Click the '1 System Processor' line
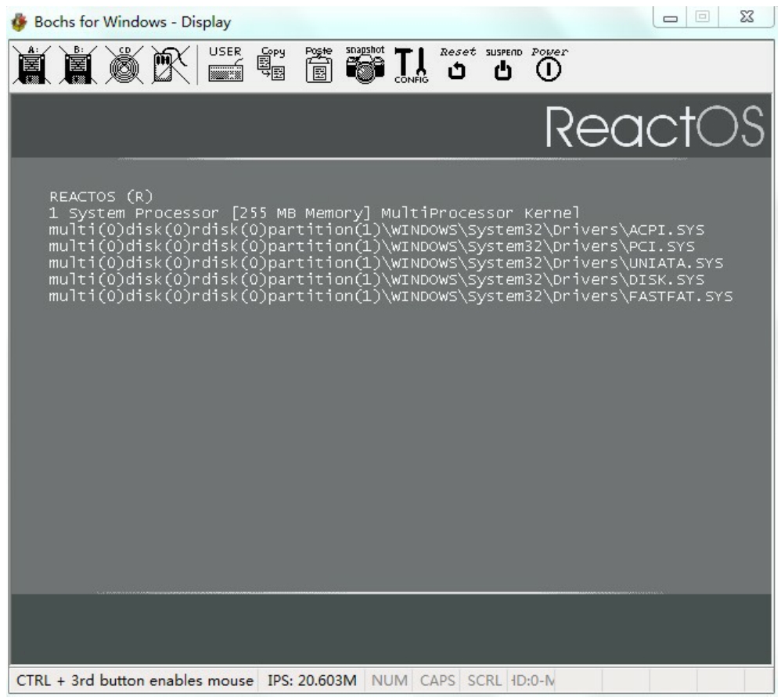The height and width of the screenshot is (700, 781). pyautogui.click(x=315, y=213)
